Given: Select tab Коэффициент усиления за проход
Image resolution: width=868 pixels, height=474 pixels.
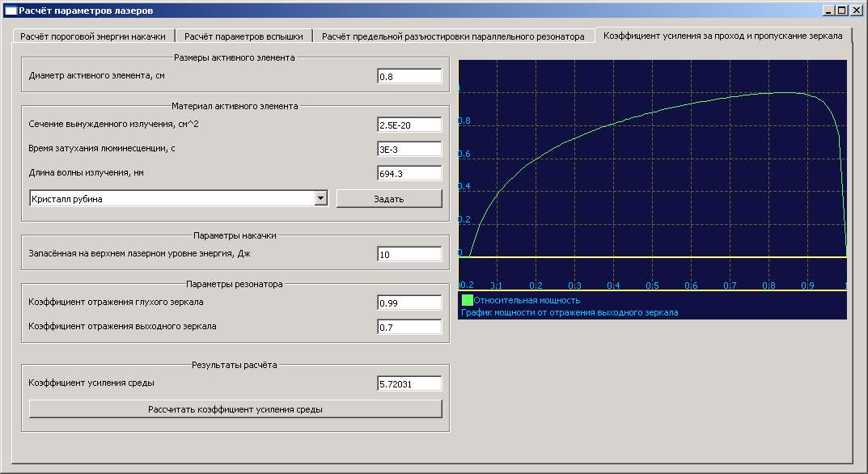Looking at the screenshot, I should click(x=722, y=36).
